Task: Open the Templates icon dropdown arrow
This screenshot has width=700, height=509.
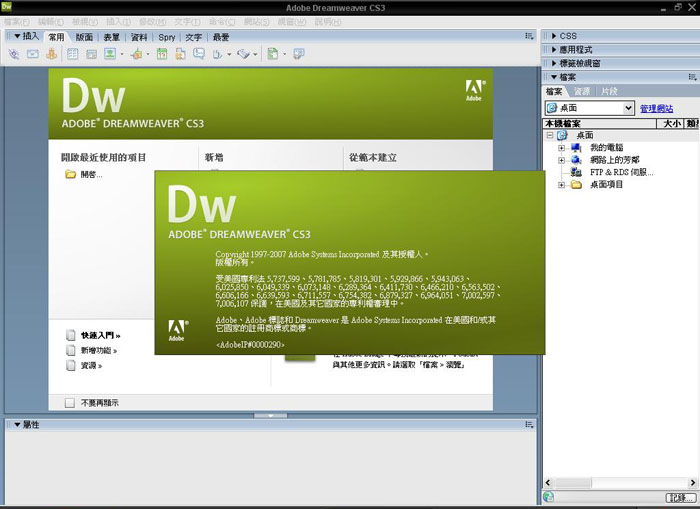Action: [284, 54]
